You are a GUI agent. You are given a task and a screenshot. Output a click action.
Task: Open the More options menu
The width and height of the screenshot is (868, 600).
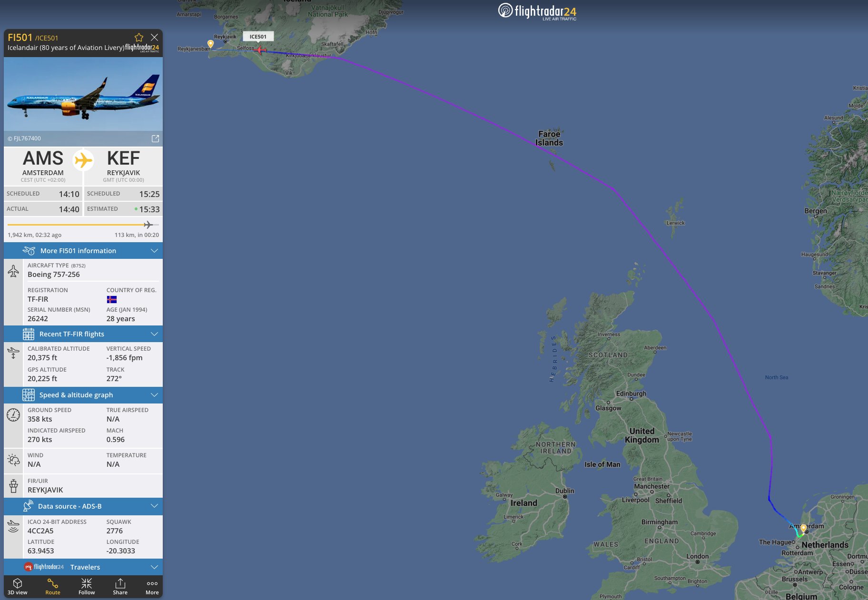point(152,587)
